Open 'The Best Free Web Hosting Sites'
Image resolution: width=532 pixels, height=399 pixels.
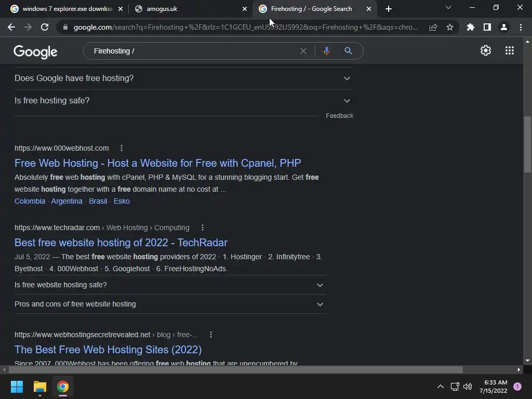(x=108, y=350)
